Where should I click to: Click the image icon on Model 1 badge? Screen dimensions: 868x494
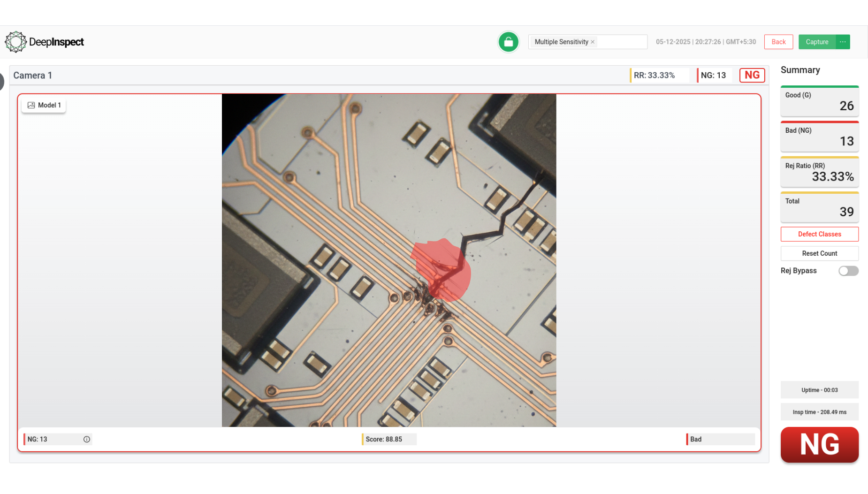tap(30, 105)
